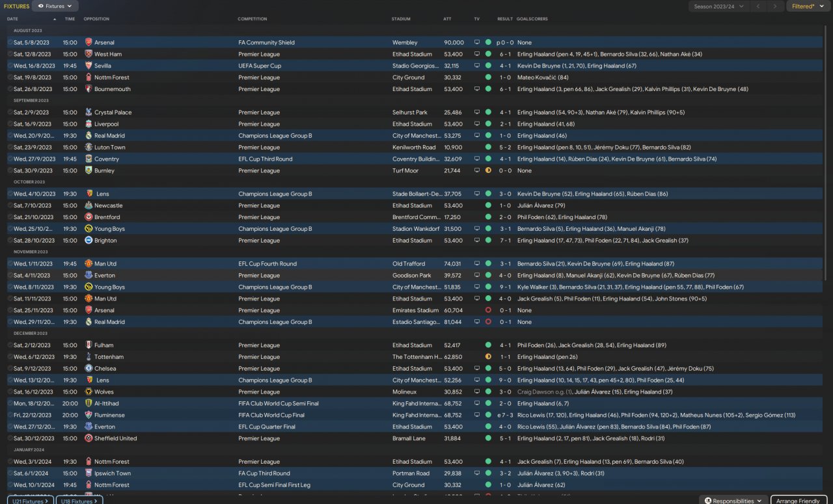Click the 'UEFA Super Cup' competition text
Screen dimensions: 833x504
click(x=258, y=66)
